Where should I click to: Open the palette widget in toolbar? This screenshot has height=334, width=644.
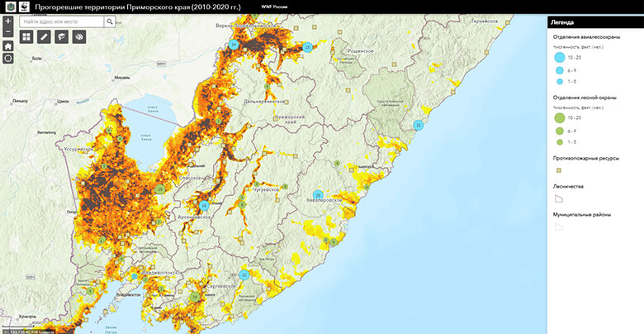pyautogui.click(x=78, y=37)
